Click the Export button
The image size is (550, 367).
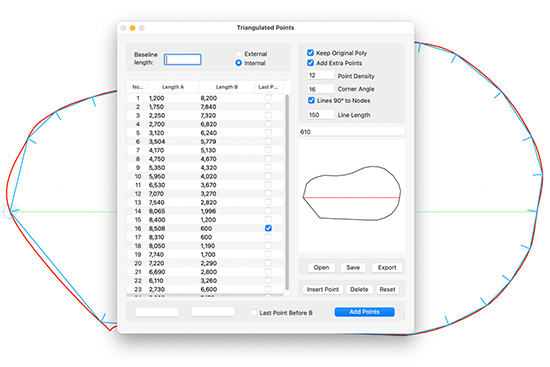click(387, 267)
